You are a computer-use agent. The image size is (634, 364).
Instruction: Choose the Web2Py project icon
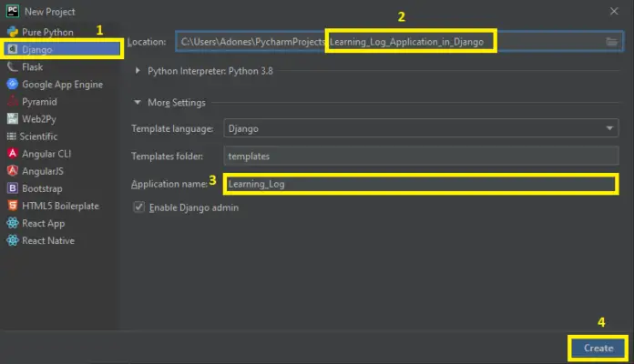(x=13, y=119)
